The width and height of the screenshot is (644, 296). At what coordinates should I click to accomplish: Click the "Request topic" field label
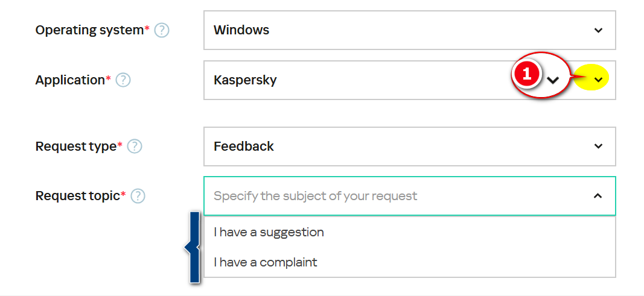click(78, 196)
